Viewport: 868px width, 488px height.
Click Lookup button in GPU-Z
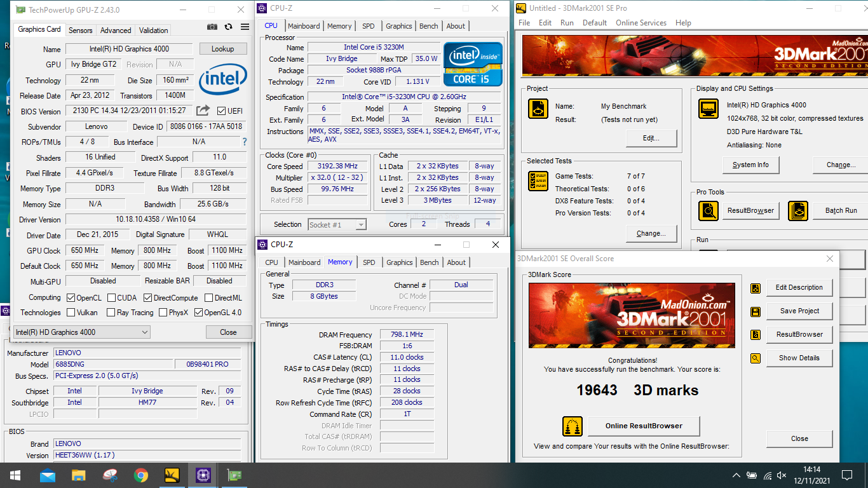(x=222, y=49)
